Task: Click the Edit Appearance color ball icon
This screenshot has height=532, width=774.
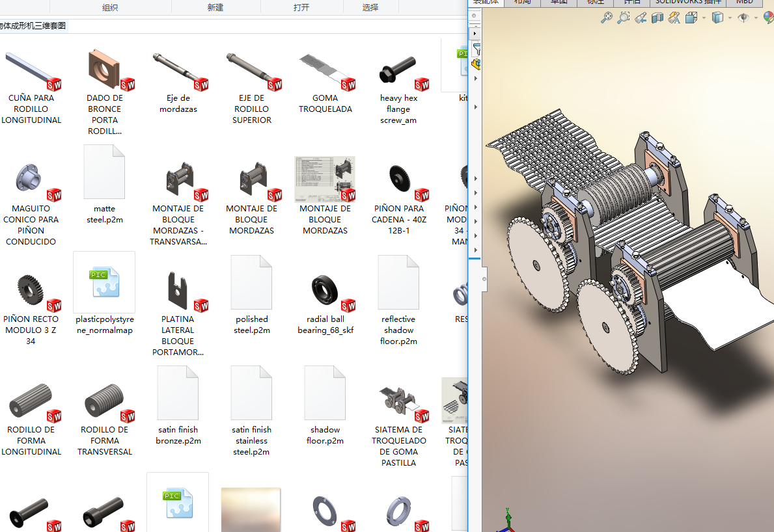Action: [769, 18]
